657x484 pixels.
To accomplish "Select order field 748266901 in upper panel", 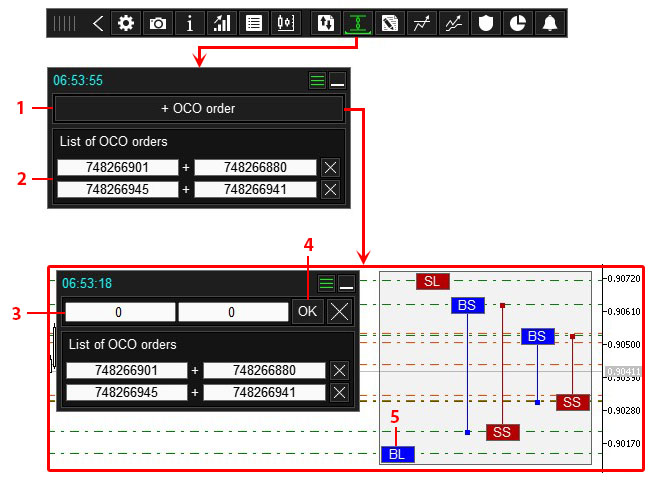I will point(118,168).
